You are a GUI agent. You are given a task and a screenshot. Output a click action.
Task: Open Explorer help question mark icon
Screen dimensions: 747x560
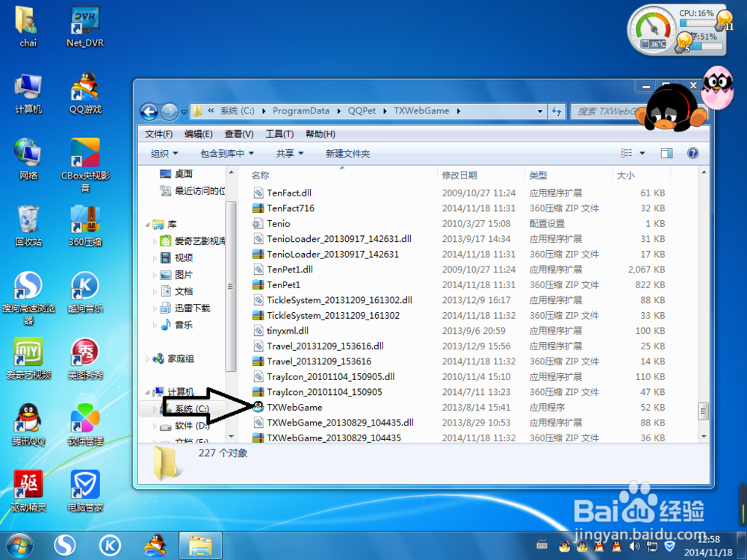pyautogui.click(x=692, y=153)
